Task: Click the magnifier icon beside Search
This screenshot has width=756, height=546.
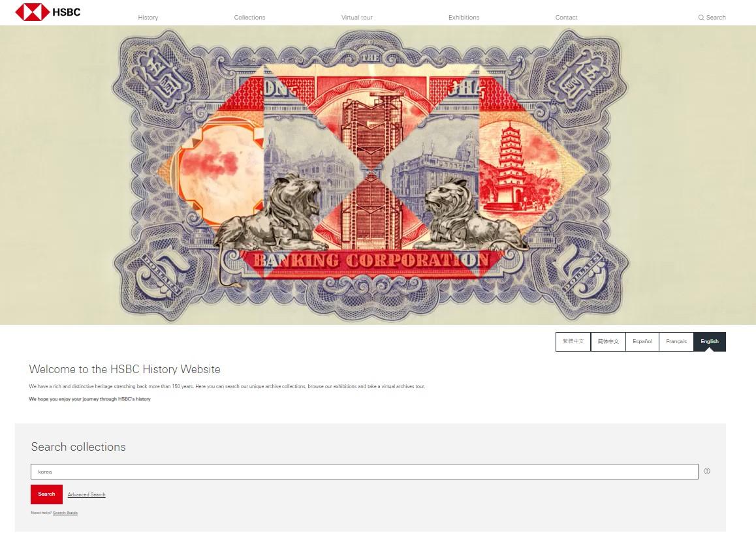Action: [x=701, y=18]
